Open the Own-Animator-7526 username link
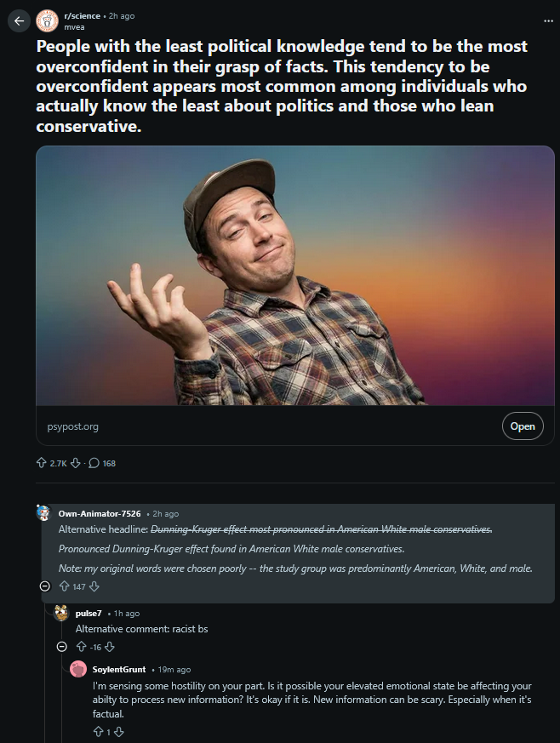Image resolution: width=560 pixels, height=743 pixels. coord(100,514)
